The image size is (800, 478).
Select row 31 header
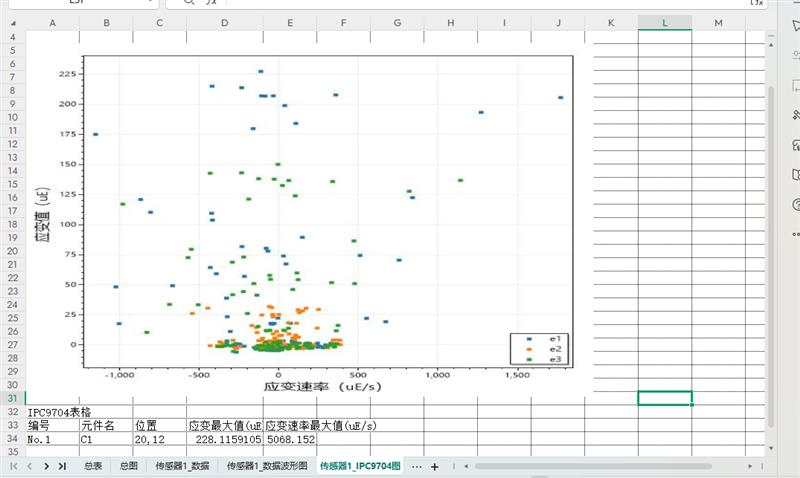click(x=13, y=398)
